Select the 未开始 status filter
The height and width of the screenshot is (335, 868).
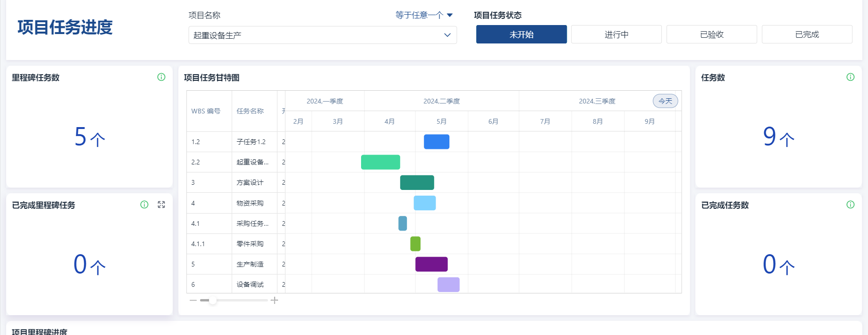522,34
